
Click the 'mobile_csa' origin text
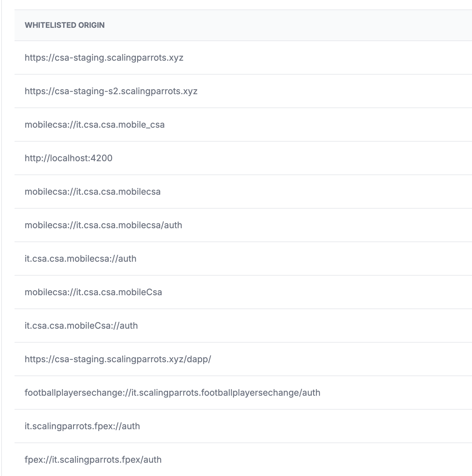tap(142, 125)
